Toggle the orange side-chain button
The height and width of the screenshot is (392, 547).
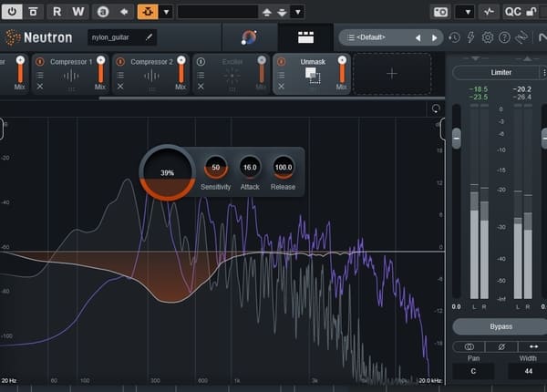pos(148,12)
